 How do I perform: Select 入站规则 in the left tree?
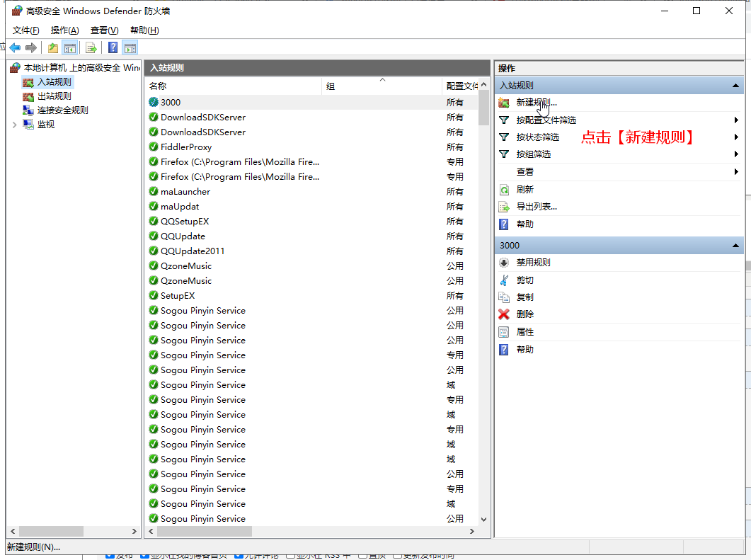point(54,82)
